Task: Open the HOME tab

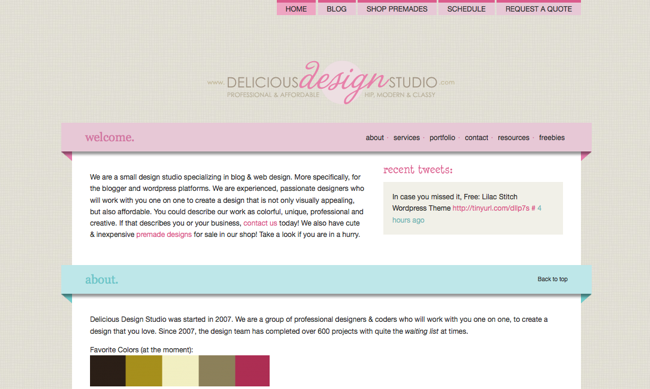Action: coord(296,8)
